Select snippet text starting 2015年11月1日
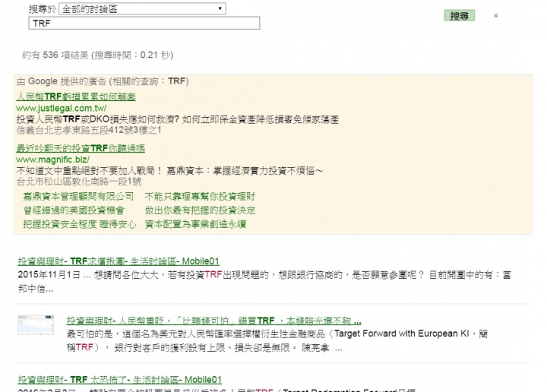The width and height of the screenshot is (547, 392). [x=264, y=282]
